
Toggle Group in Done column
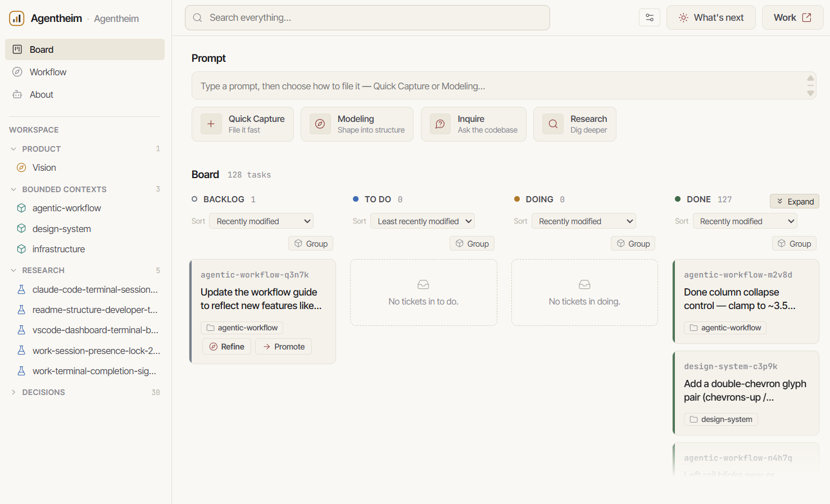[794, 243]
